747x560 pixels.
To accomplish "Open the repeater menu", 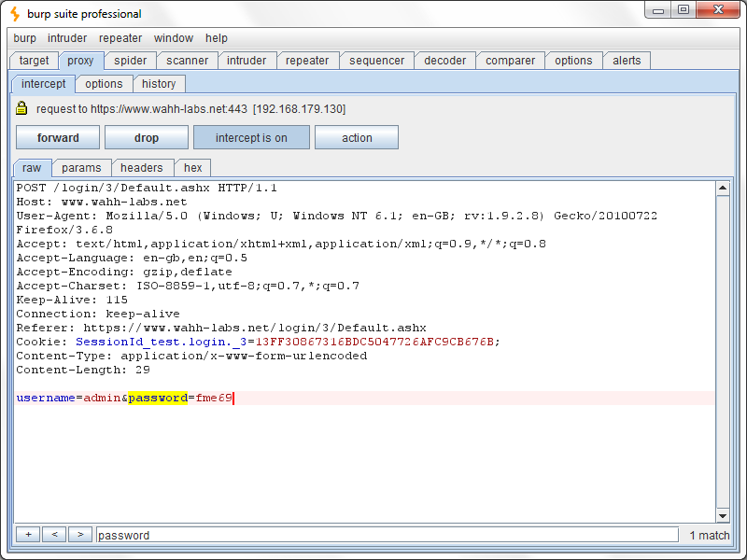I will click(120, 38).
